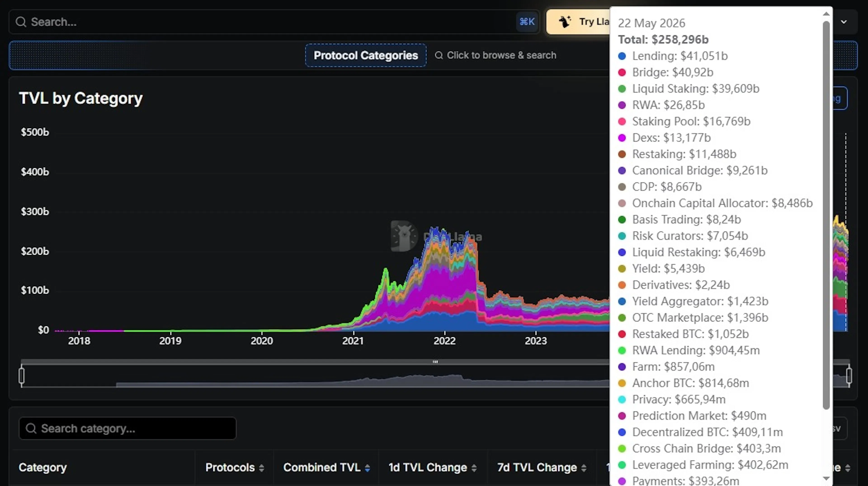Click left handle of chart range slider
The height and width of the screenshot is (486, 868).
[21, 375]
